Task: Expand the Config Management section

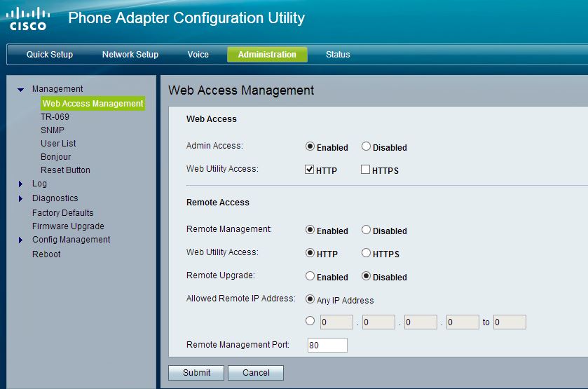Action: (x=21, y=240)
